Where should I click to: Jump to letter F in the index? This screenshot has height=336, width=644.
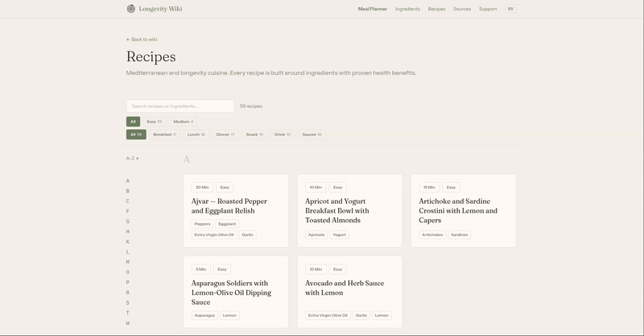pos(128,211)
